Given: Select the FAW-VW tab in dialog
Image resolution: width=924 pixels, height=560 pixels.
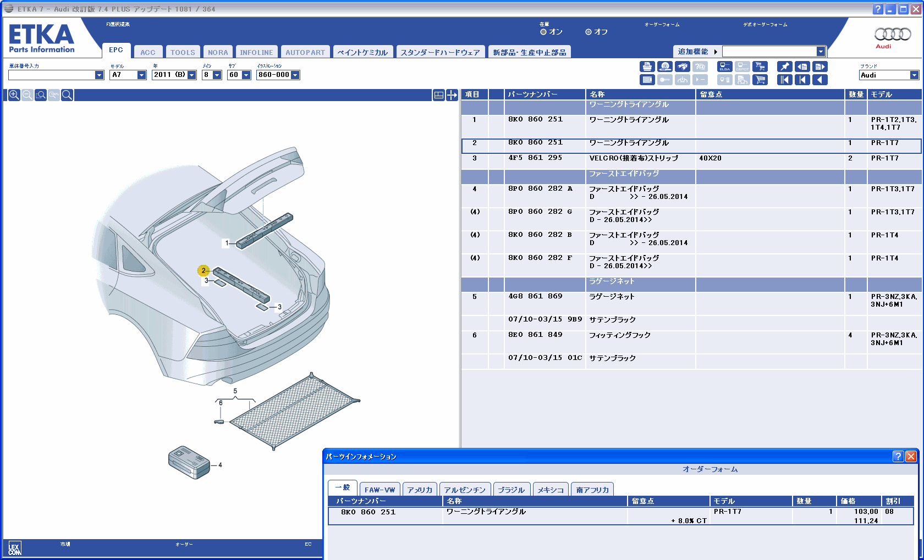Looking at the screenshot, I should (380, 490).
